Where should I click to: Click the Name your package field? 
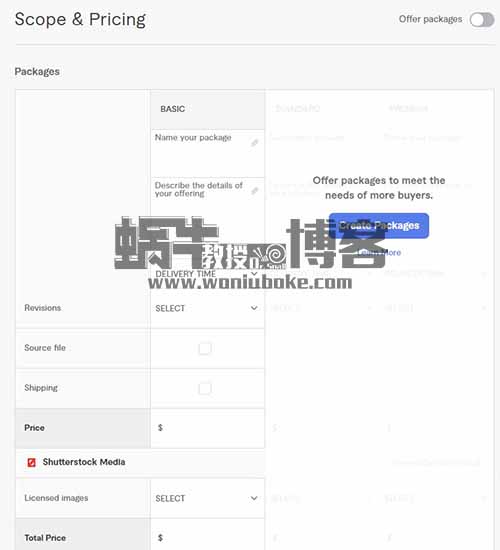pyautogui.click(x=207, y=153)
